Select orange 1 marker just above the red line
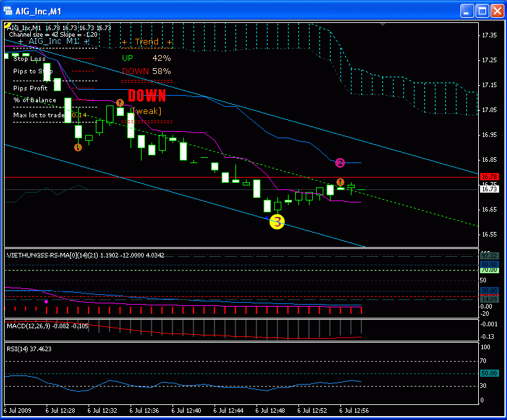Screen dimensions: 507x420 point(340,181)
